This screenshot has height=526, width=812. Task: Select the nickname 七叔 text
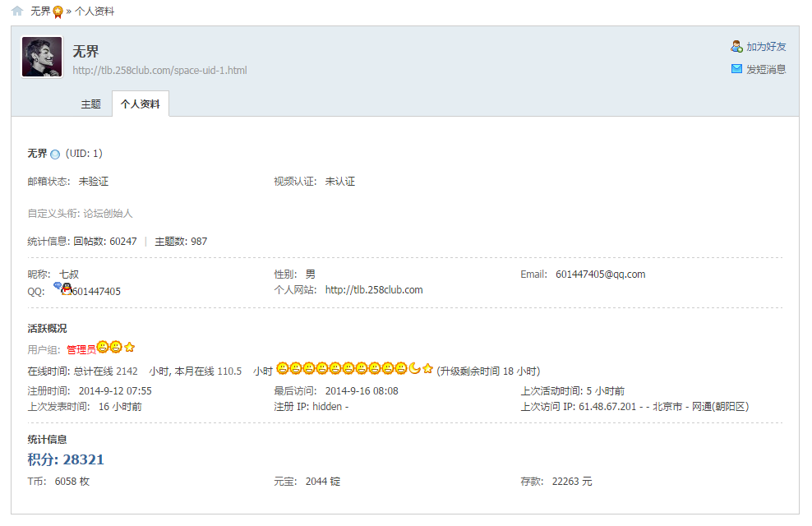pyautogui.click(x=69, y=275)
